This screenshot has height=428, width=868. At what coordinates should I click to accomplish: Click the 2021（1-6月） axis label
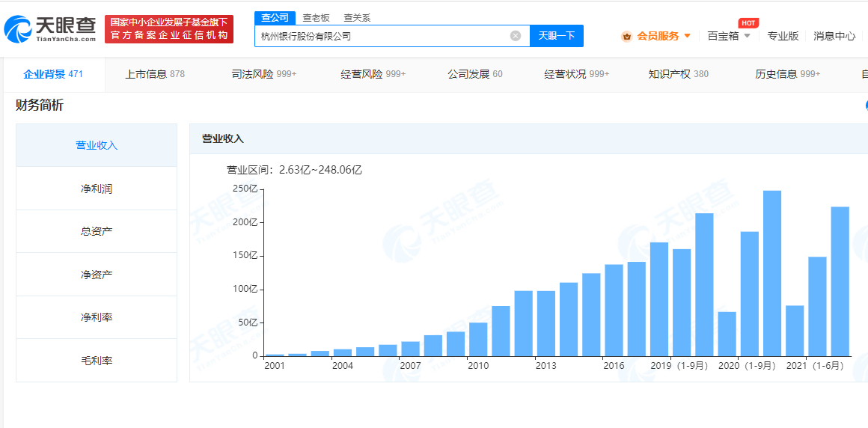815,366
